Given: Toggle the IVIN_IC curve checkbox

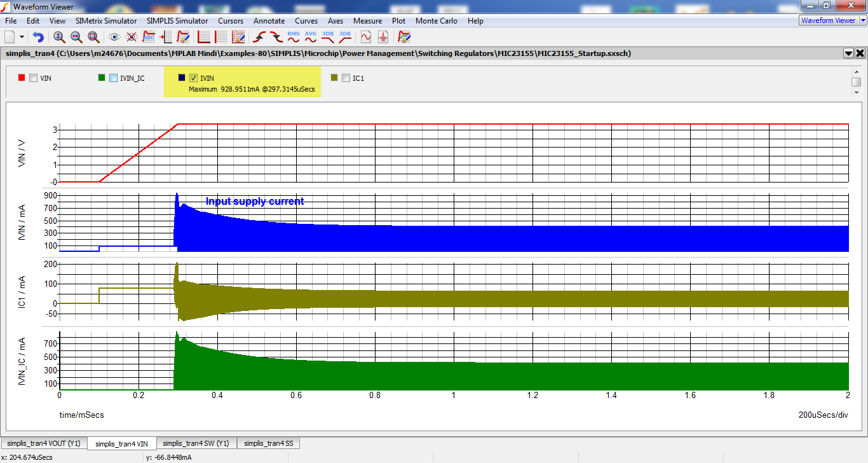Looking at the screenshot, I should point(113,78).
